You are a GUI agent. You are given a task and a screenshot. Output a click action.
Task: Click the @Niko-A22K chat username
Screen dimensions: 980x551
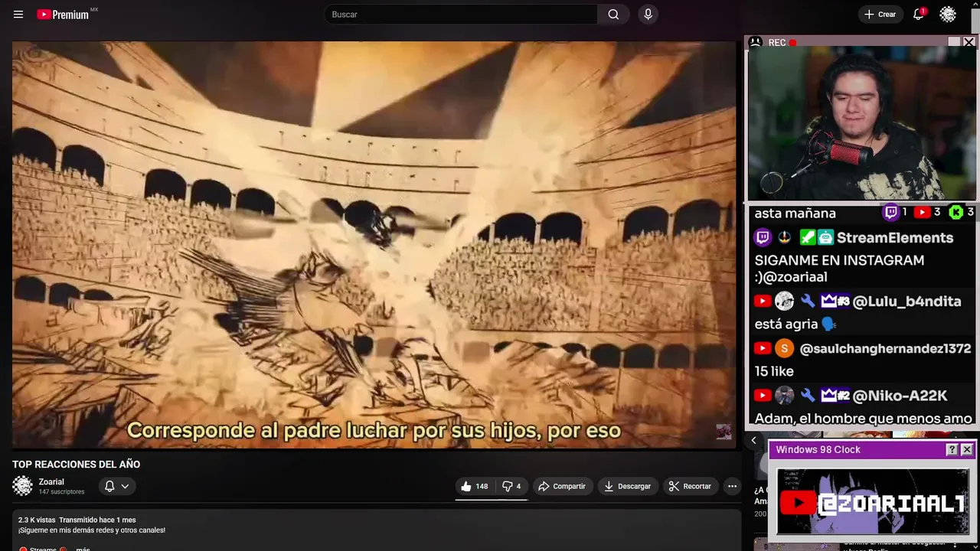[900, 396]
